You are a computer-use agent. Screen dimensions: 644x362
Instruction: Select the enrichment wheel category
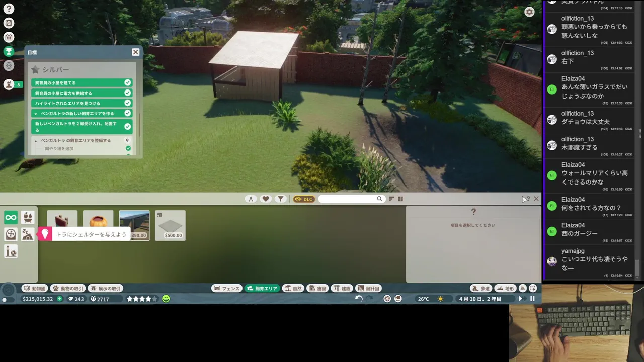[x=11, y=234]
